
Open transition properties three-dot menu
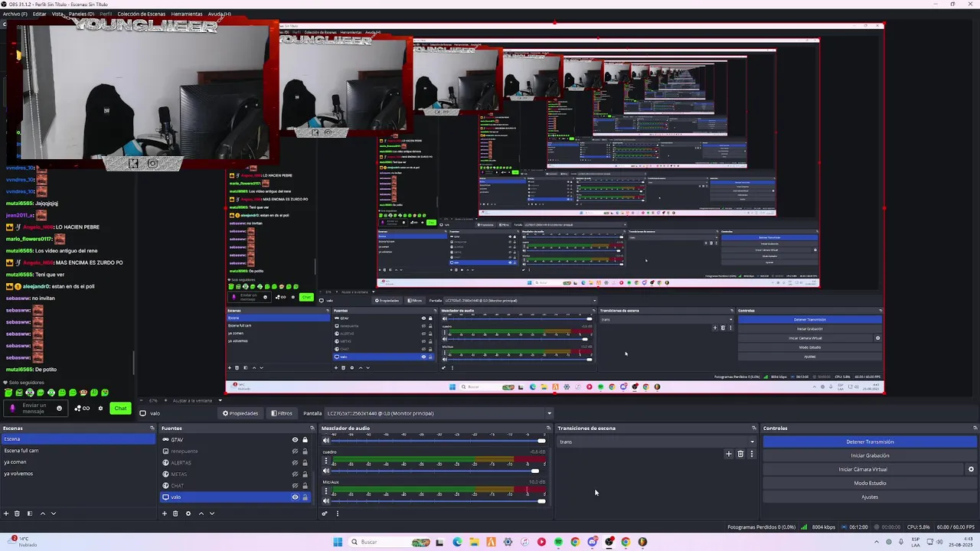(751, 454)
